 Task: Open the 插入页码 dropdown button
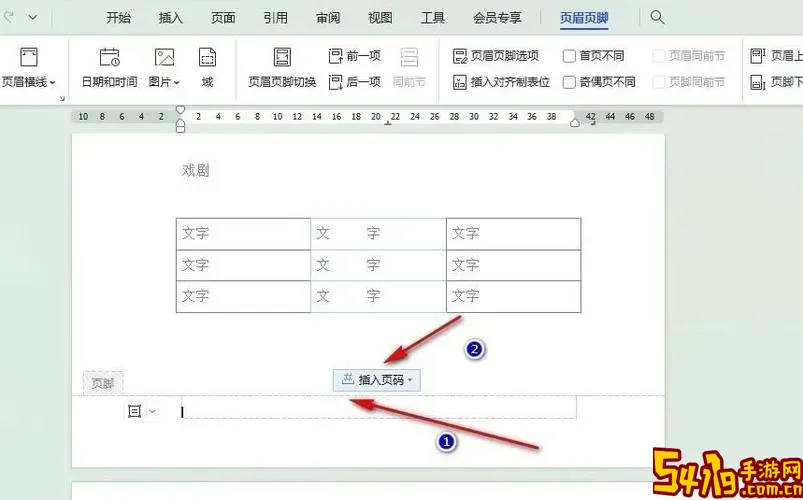(377, 380)
